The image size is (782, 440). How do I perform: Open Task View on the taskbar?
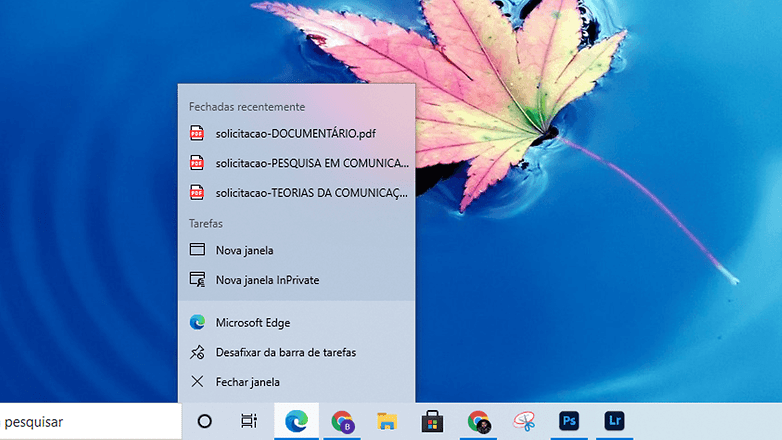[249, 422]
